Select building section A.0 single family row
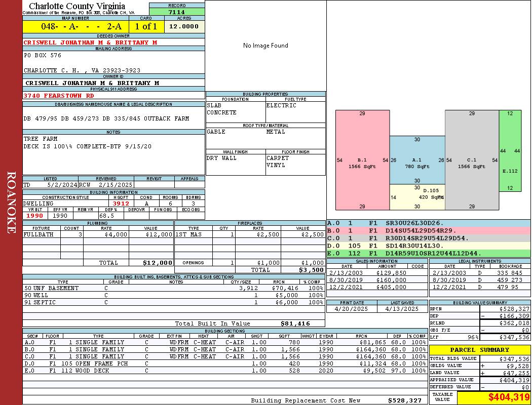Image resolution: width=532 pixels, height=405 pixels. point(225,342)
